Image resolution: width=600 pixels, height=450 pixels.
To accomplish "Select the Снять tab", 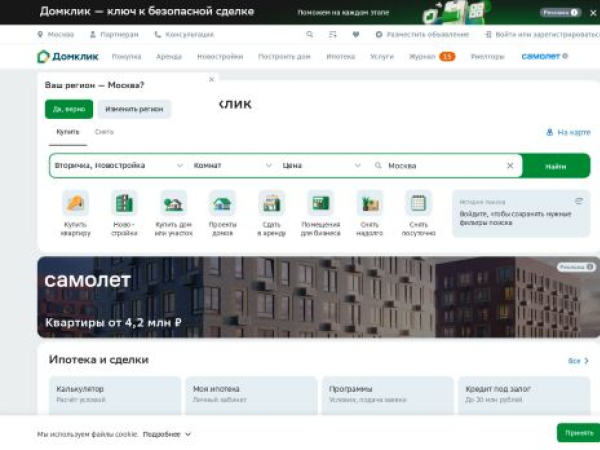I will (x=104, y=132).
